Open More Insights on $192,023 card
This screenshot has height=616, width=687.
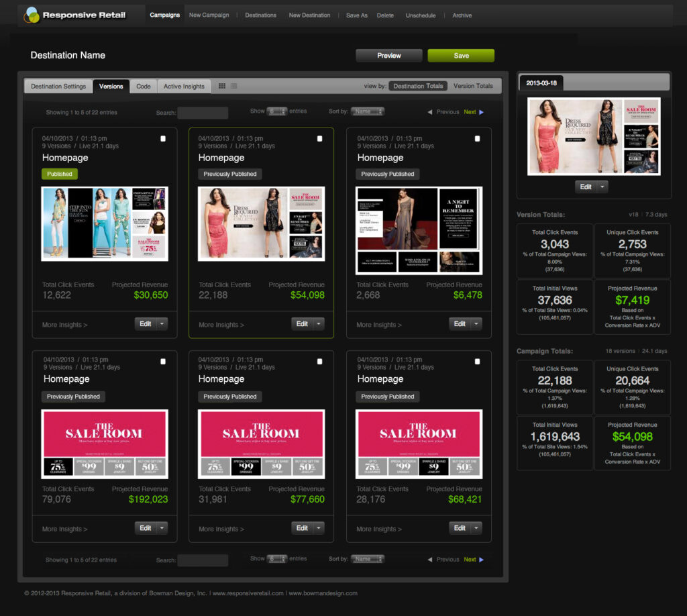tap(65, 529)
